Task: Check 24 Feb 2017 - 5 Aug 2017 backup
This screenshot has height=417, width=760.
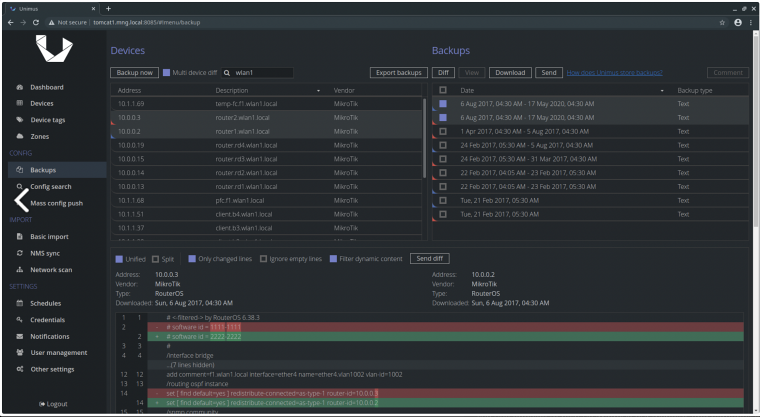Action: tap(443, 145)
